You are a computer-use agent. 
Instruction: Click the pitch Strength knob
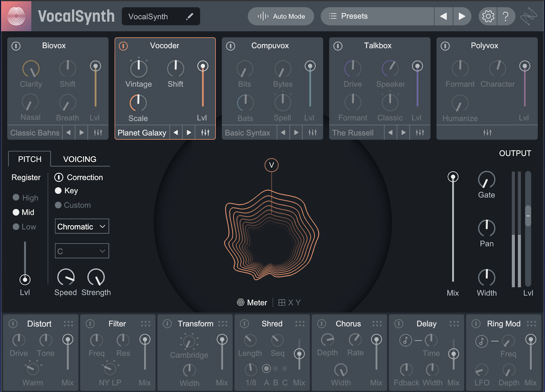96,277
